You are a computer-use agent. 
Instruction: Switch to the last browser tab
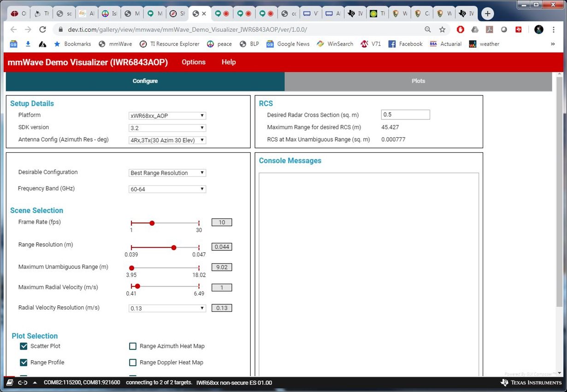pyautogui.click(x=467, y=14)
